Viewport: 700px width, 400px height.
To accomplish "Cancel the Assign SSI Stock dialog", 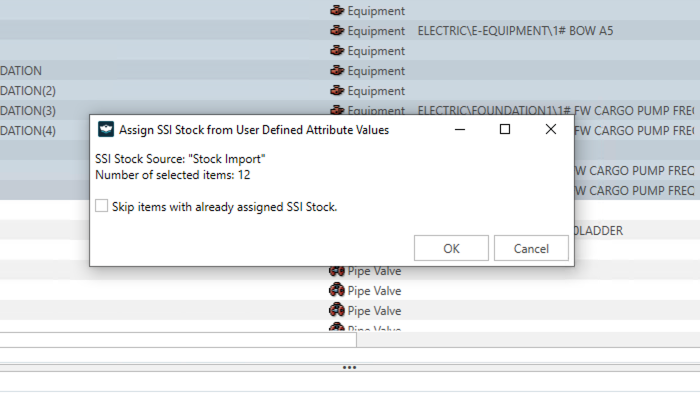I will [531, 248].
